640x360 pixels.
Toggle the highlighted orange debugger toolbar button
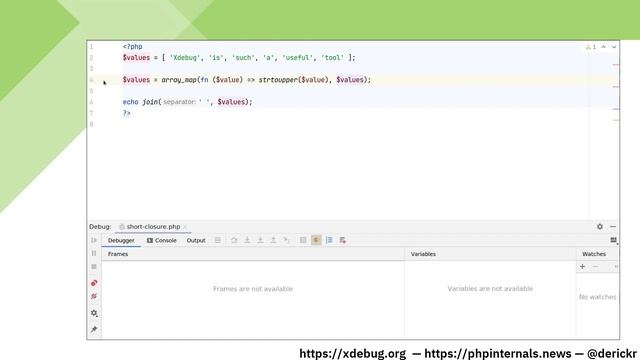point(316,240)
